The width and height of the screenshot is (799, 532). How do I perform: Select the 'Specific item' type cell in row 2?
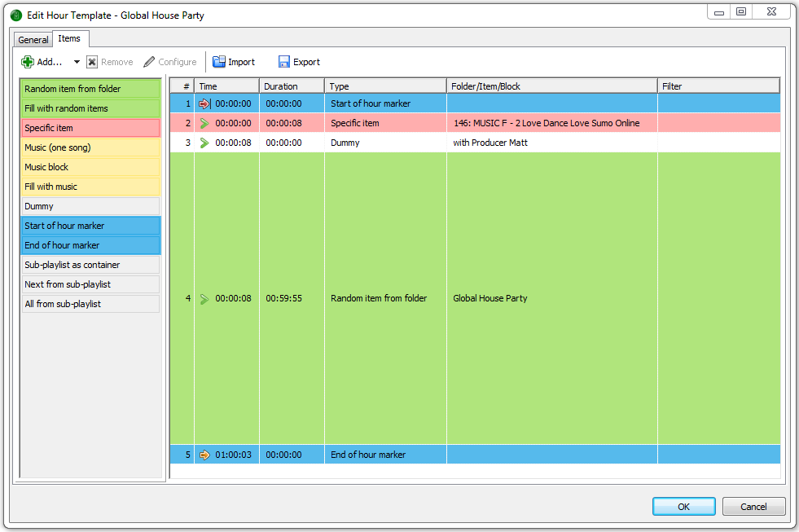[386, 123]
